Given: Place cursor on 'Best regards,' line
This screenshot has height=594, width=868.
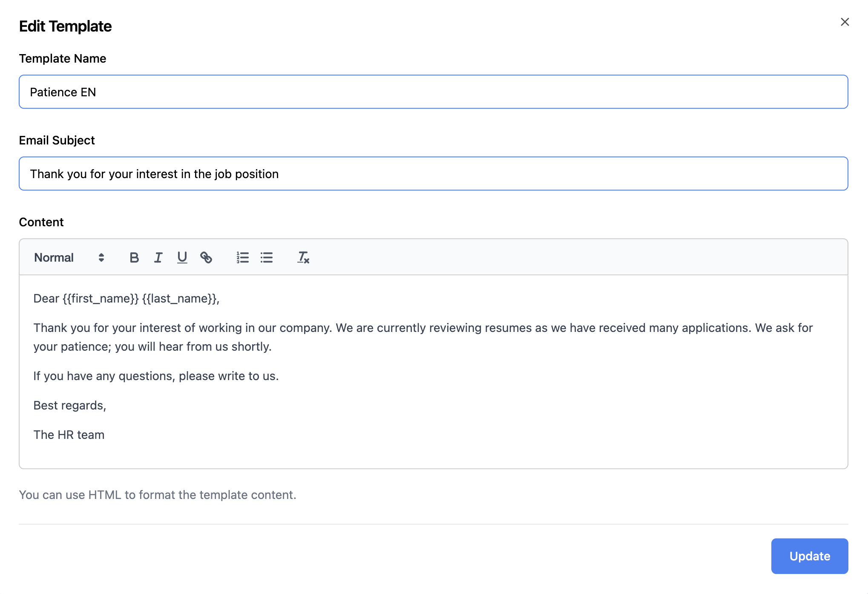Looking at the screenshot, I should (70, 405).
